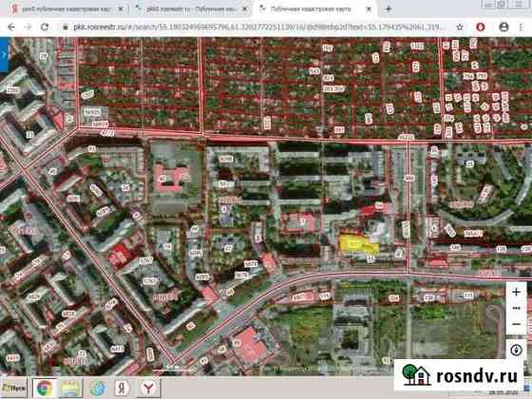Open the red Opera-style extension icon
Viewport: 532px width, 399px height.
click(x=481, y=28)
